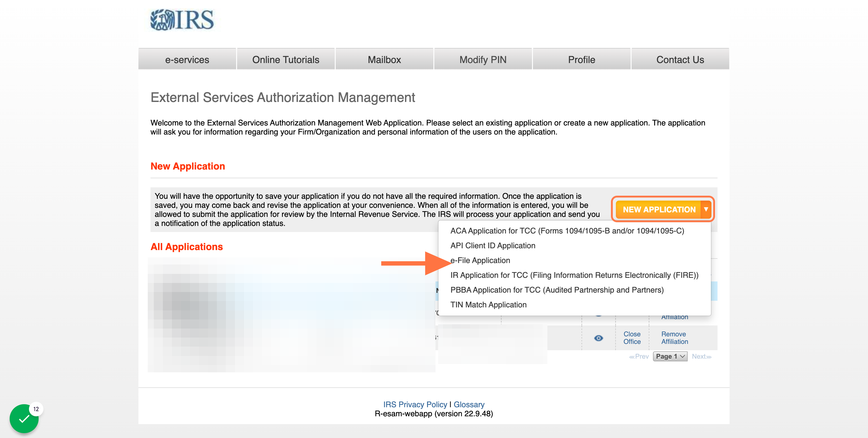Go to the Next page link
This screenshot has height=438, width=868.
point(702,357)
